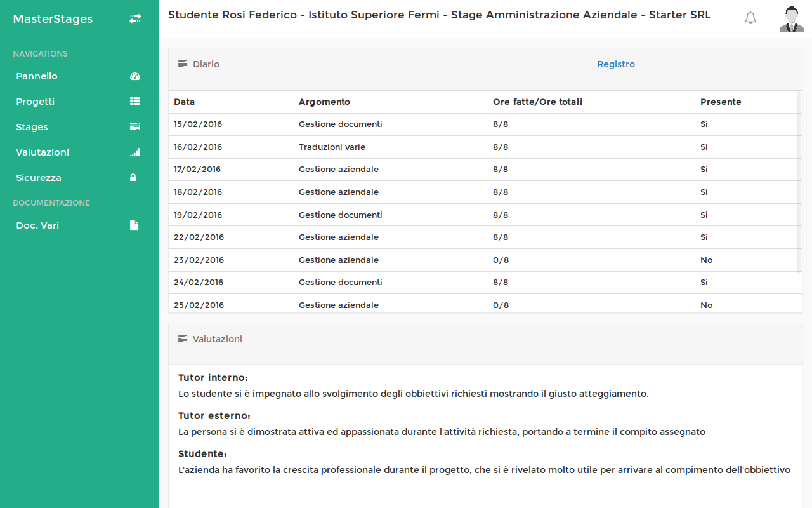Click the 0/8 hours for 23/02/2016
This screenshot has width=812, height=508.
tap(501, 260)
